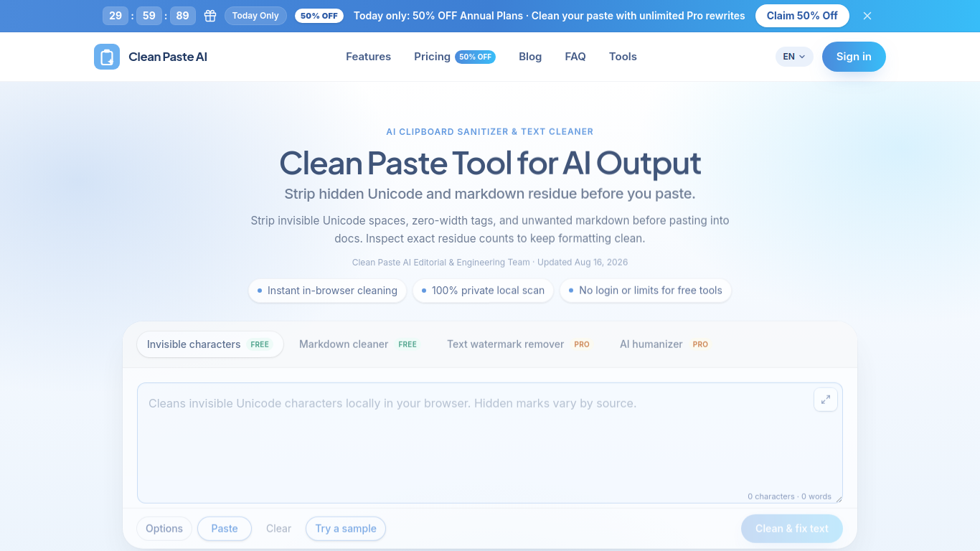Viewport: 980px width, 551px height.
Task: Click the Clear button
Action: (278, 529)
